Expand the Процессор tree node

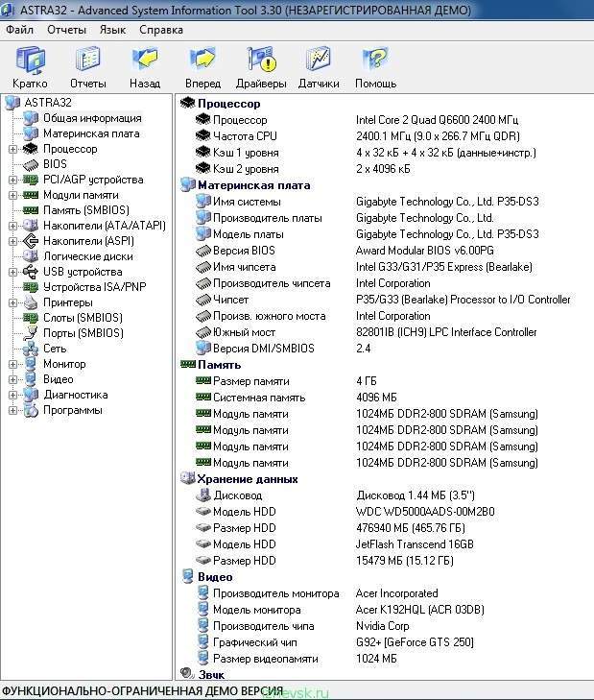(12, 149)
